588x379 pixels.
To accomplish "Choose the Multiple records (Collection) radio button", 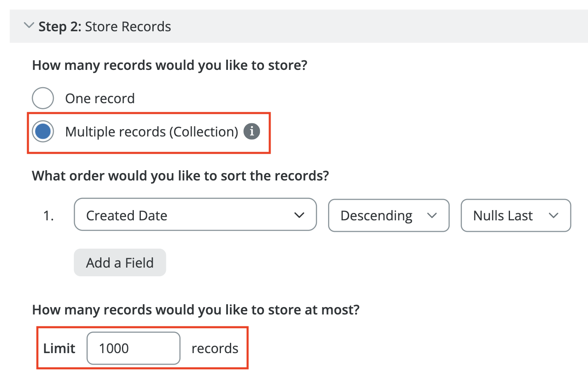I will pos(43,132).
